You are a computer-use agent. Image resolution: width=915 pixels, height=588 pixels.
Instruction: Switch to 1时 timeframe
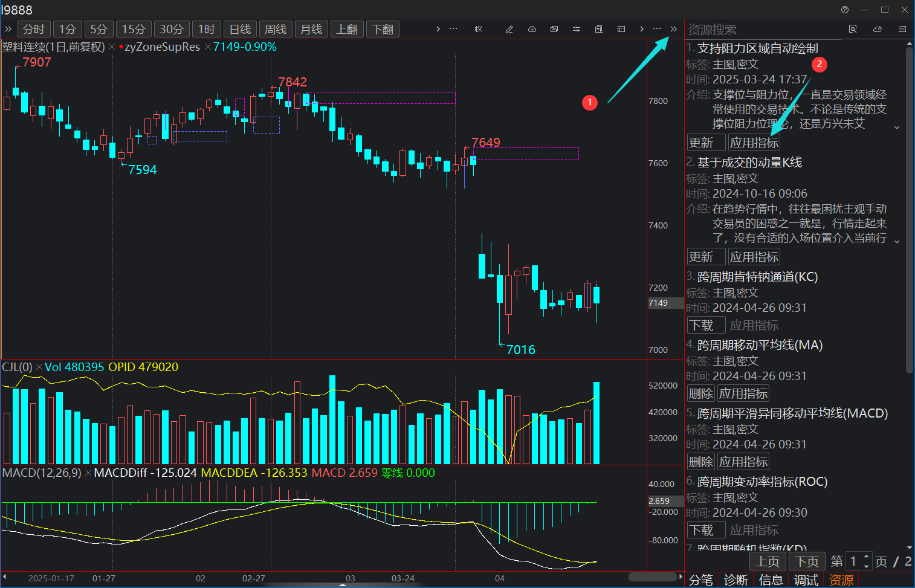(207, 29)
